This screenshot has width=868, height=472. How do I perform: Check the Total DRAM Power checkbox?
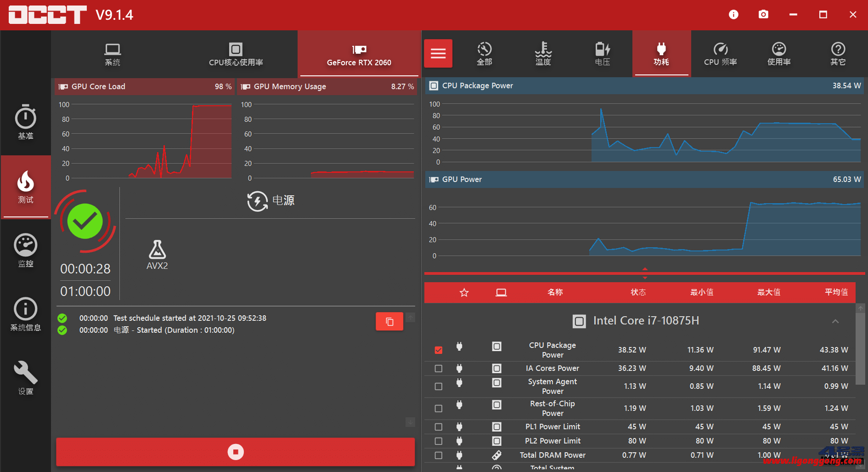(x=439, y=455)
